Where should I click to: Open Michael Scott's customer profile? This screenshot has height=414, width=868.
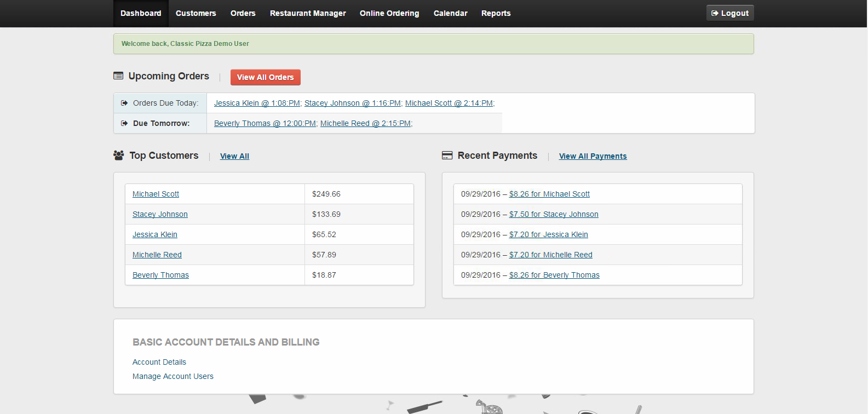(156, 194)
